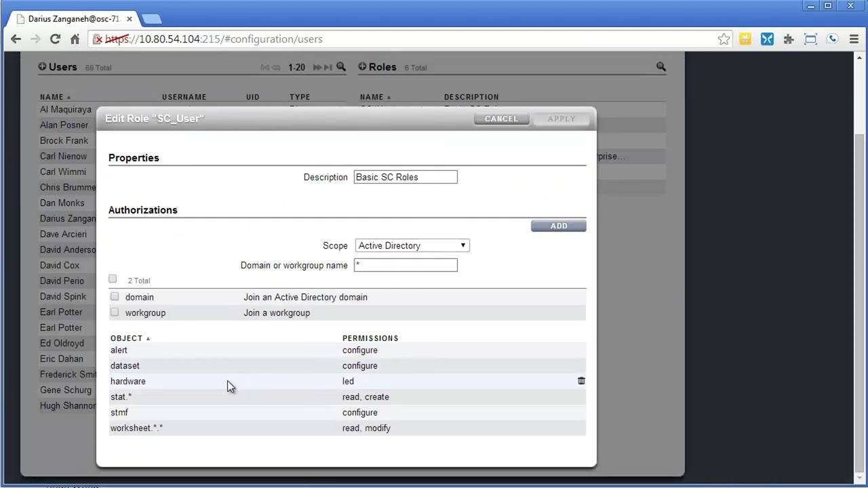This screenshot has width=868, height=488.
Task: Click the crossed-out https security icon
Action: point(98,39)
